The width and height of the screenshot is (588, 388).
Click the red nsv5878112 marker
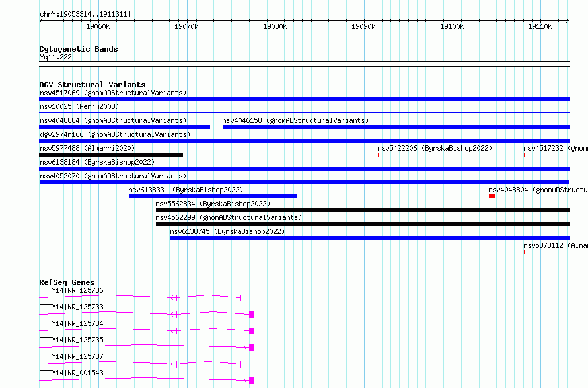tap(525, 252)
